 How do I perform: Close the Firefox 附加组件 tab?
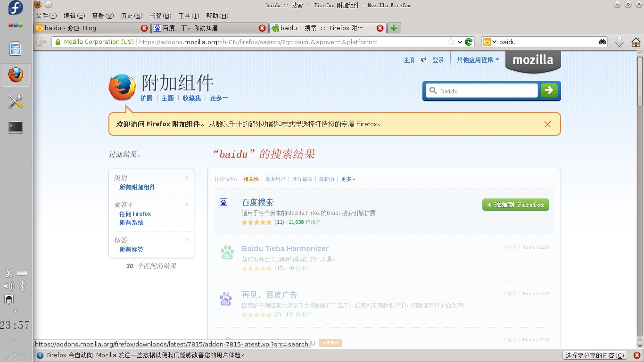(x=380, y=28)
